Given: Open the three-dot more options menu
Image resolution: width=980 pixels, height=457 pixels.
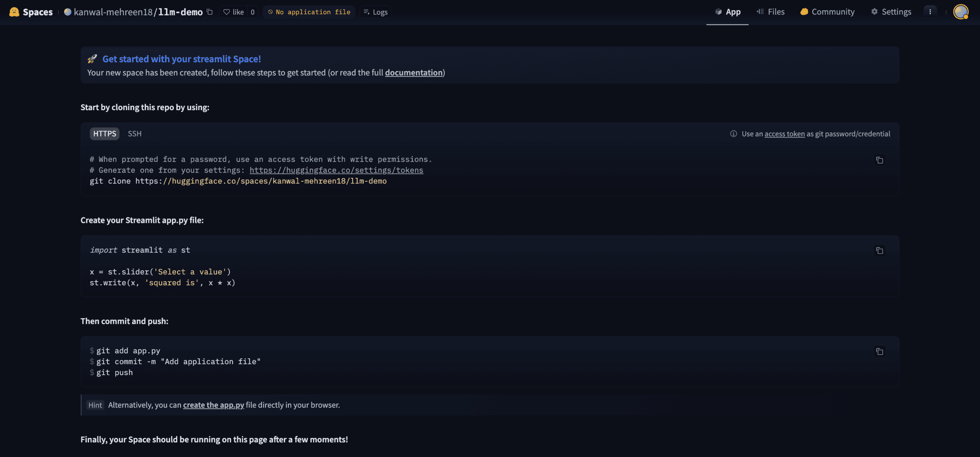Looking at the screenshot, I should tap(930, 12).
